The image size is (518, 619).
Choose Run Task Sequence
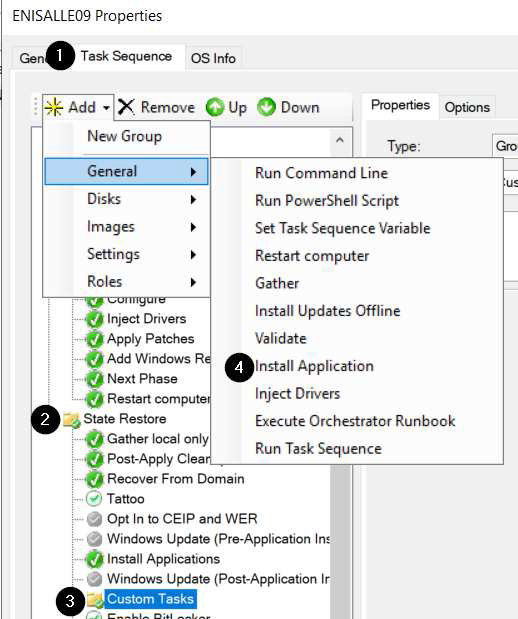pos(357,449)
